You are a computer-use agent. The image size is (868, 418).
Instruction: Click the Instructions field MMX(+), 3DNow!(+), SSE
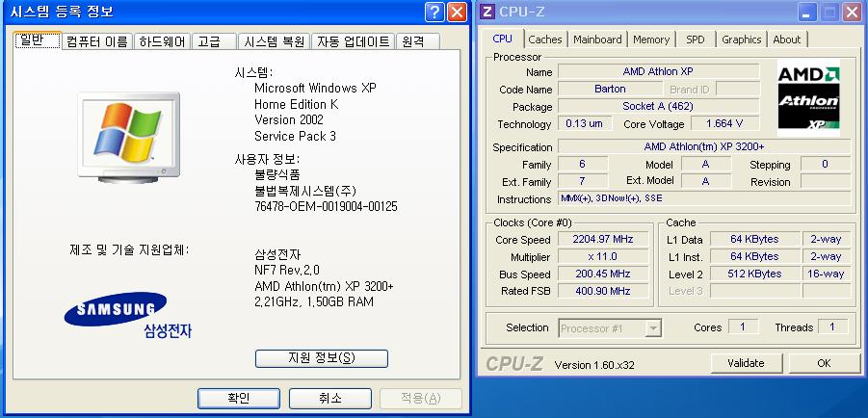pyautogui.click(x=704, y=198)
